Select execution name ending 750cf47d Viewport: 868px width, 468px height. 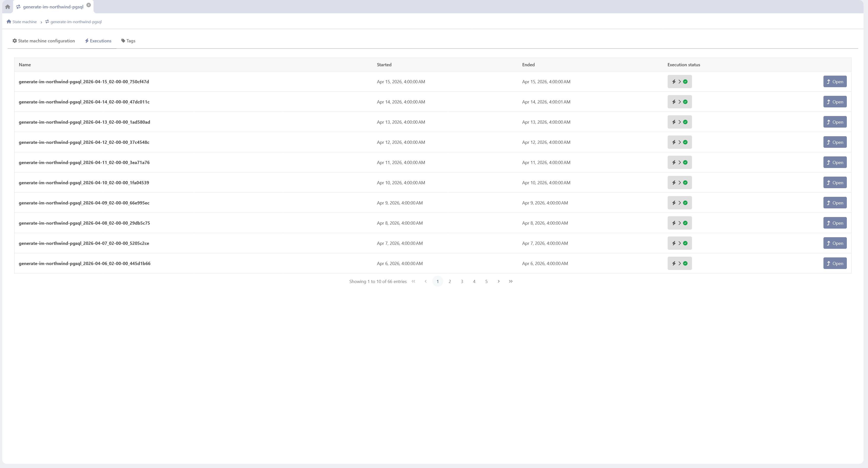(84, 82)
